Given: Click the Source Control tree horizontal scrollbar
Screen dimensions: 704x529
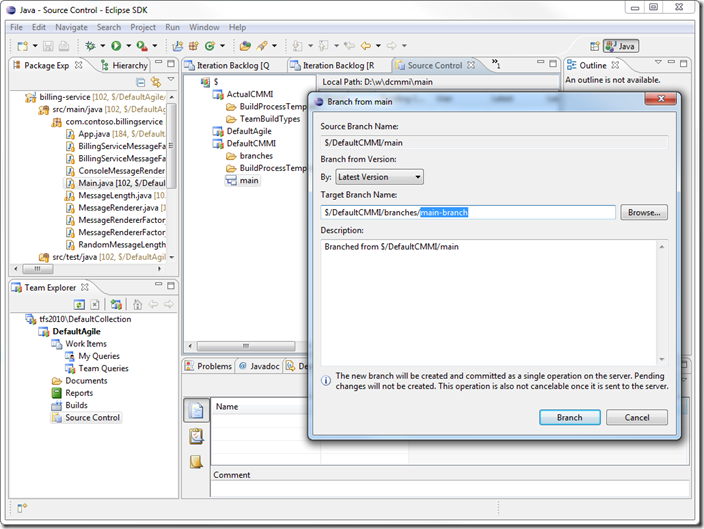Looking at the screenshot, I should tap(246, 346).
